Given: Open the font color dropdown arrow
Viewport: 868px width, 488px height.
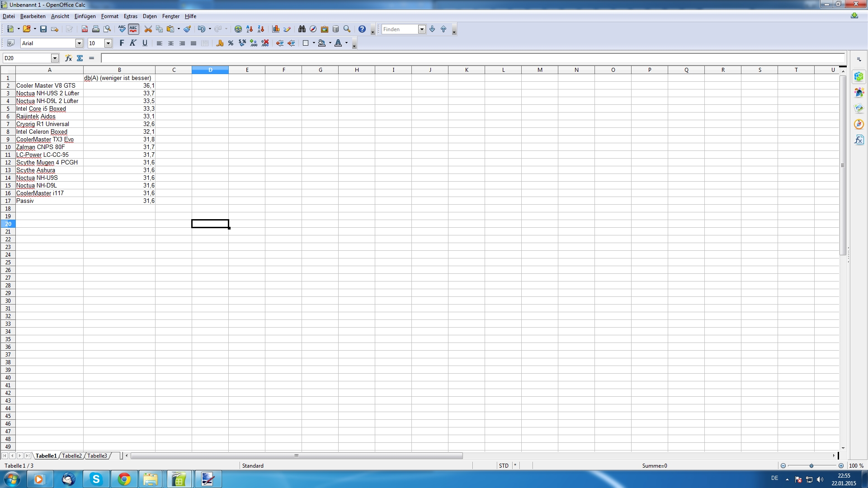Looking at the screenshot, I should (x=347, y=43).
